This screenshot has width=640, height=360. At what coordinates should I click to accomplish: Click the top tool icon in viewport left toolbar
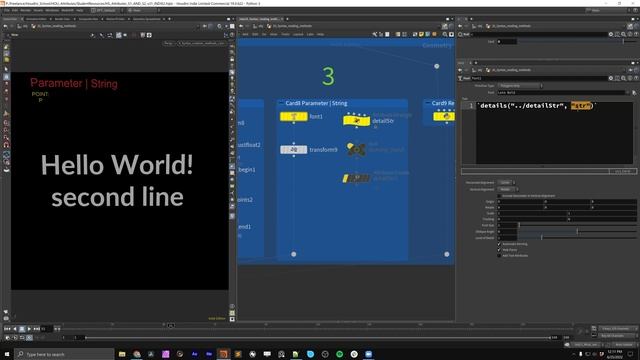[6, 47]
